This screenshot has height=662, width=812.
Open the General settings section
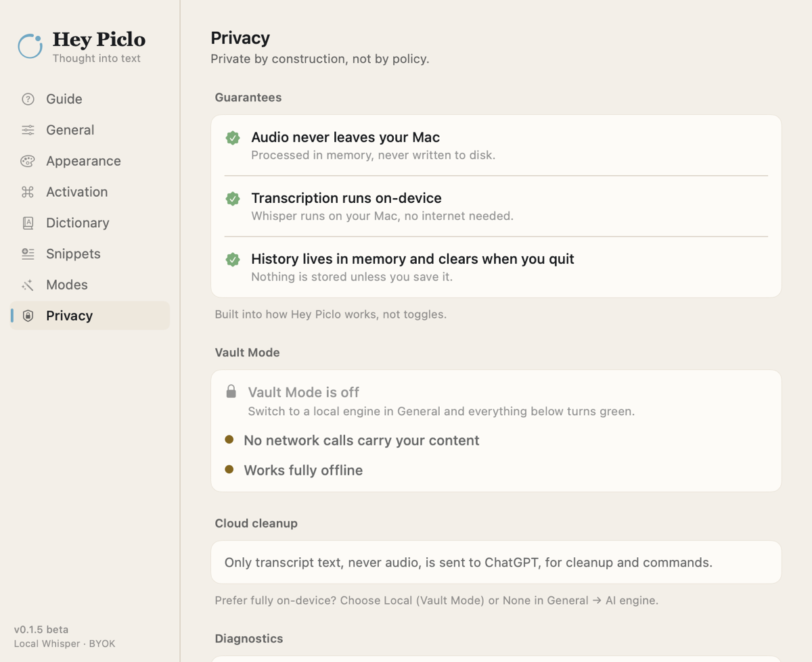pyautogui.click(x=90, y=130)
